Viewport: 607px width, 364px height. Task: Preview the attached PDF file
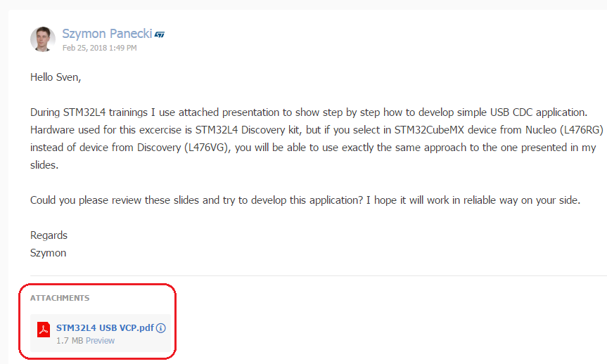pos(100,341)
